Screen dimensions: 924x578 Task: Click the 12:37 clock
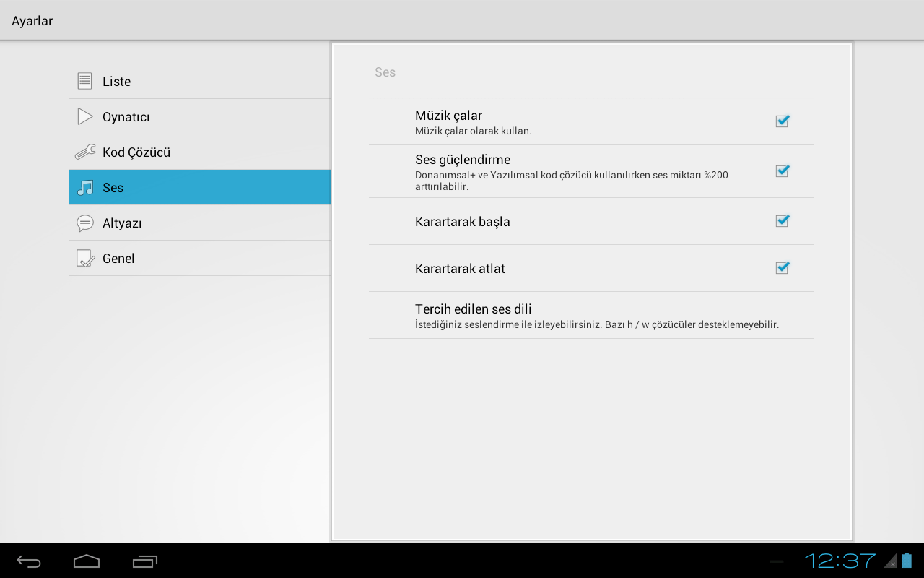click(x=840, y=561)
